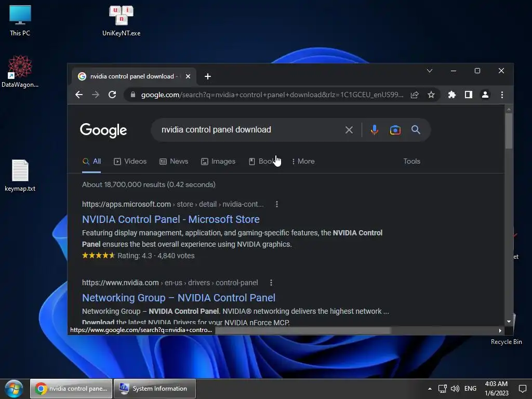Image resolution: width=532 pixels, height=399 pixels.
Task: Click the Rating: 4.3 · 4,840 votes text
Action: coord(156,256)
